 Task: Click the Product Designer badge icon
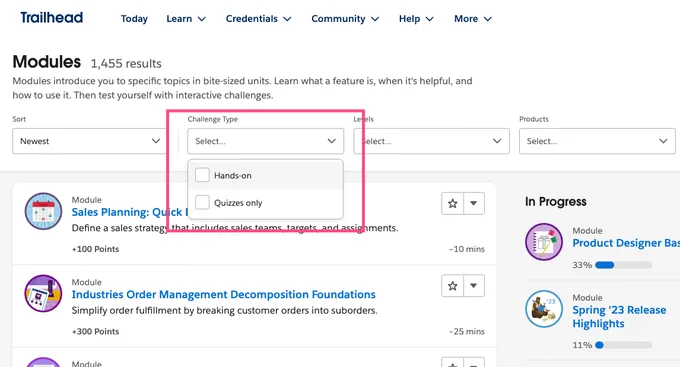[x=544, y=242]
